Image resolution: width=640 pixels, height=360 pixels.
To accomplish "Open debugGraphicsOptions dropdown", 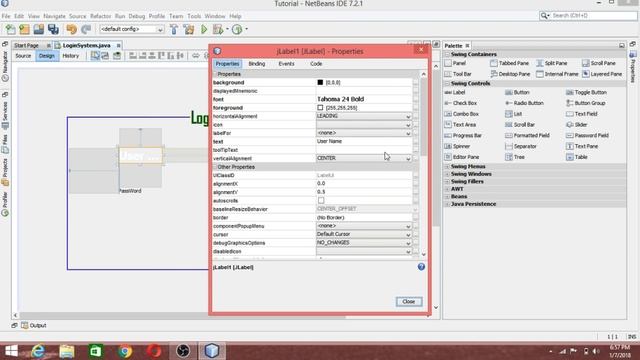I will pyautogui.click(x=364, y=243).
